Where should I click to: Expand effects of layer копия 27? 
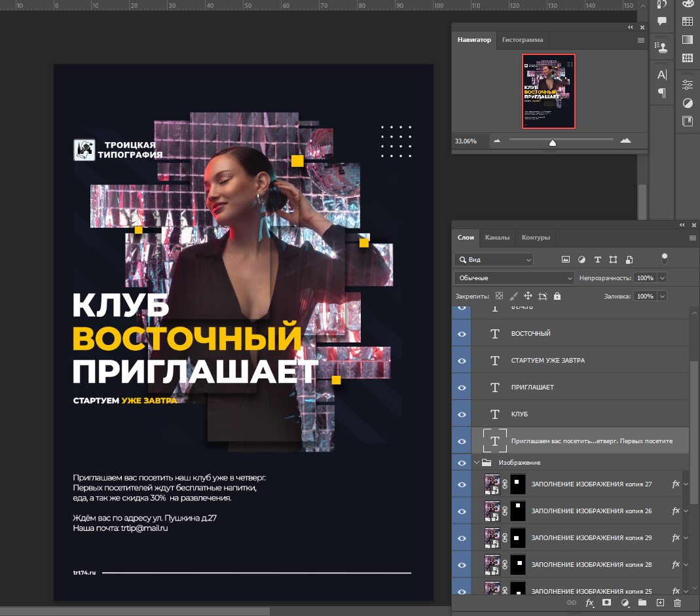[x=686, y=484]
